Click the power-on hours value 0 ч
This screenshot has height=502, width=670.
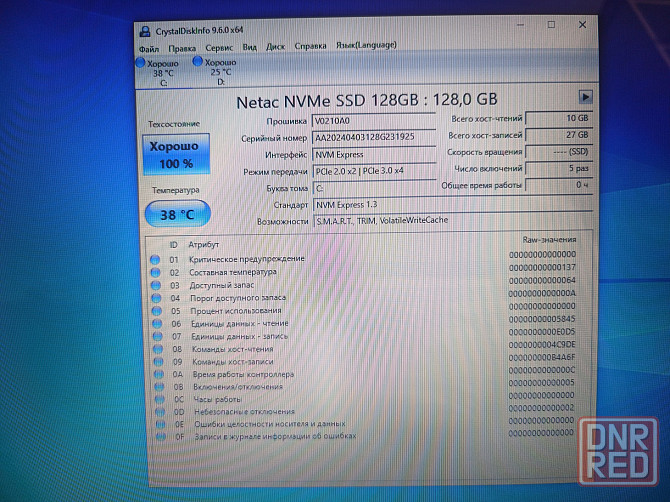click(559, 185)
